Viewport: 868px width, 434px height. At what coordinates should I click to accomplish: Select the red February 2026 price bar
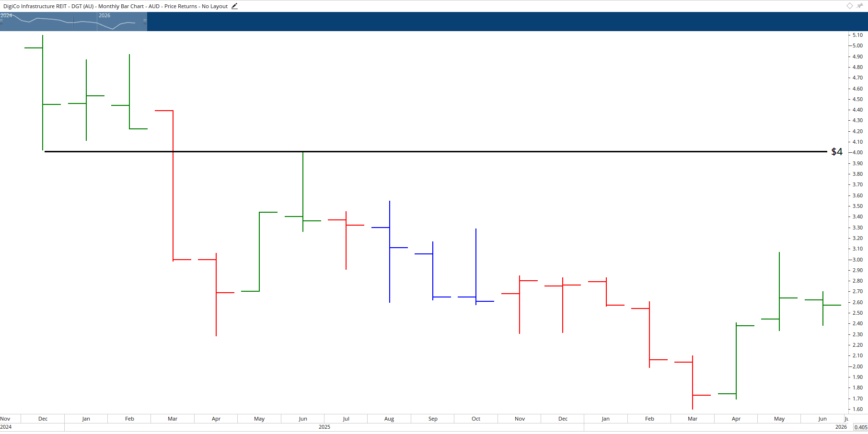coord(649,334)
